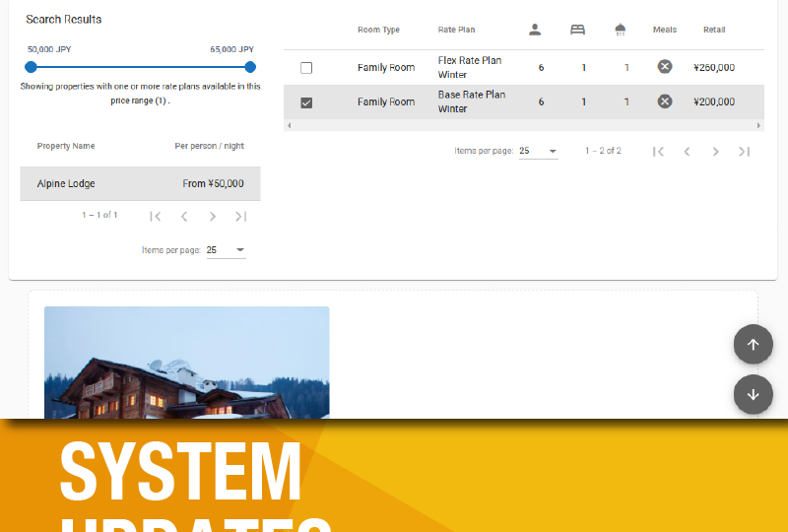Go to next page of property list
This screenshot has height=532, width=788.
213,216
